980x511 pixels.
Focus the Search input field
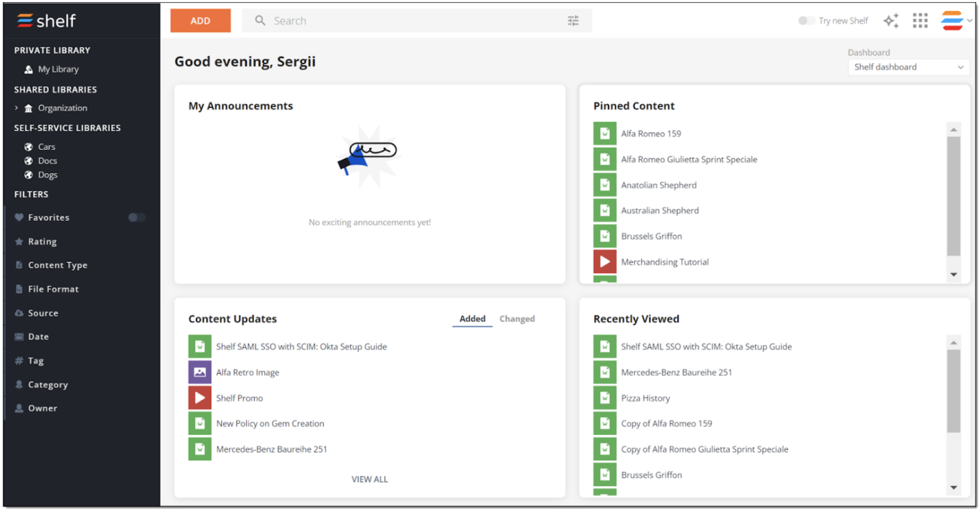coord(417,21)
